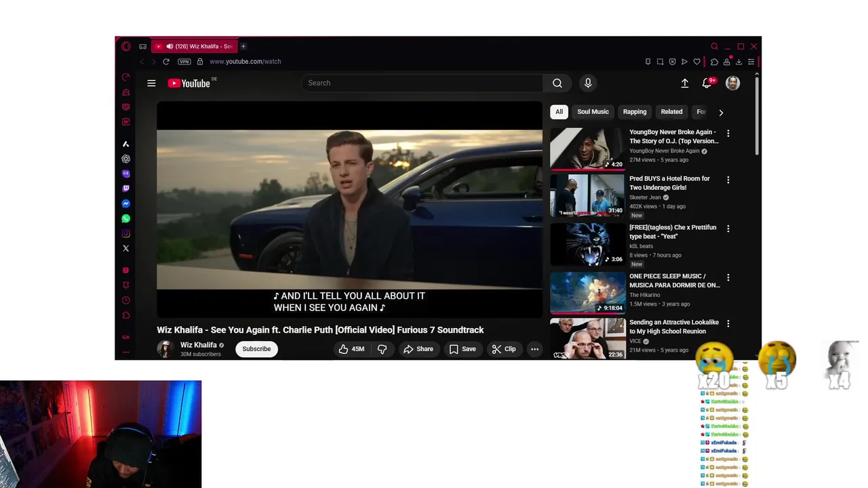Subscribe to Wiz Khalifa
The image size is (868, 488).
(x=256, y=349)
